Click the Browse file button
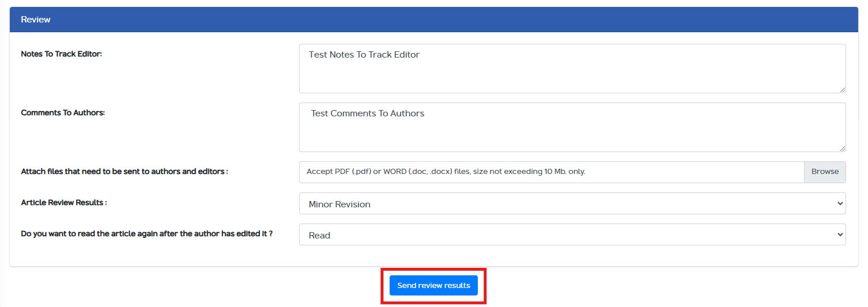This screenshot has height=307, width=868. pyautogui.click(x=825, y=172)
